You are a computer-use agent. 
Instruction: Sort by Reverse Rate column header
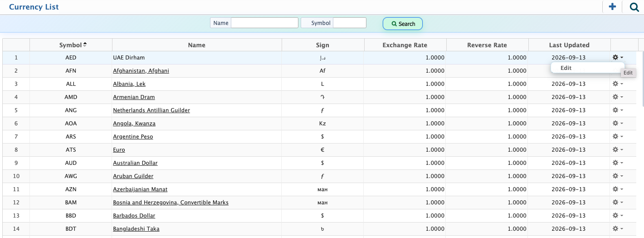click(x=487, y=45)
